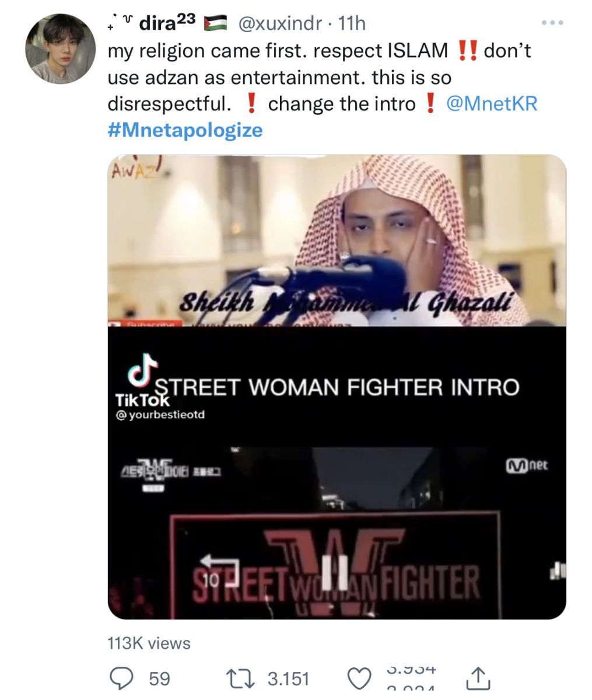Like the tweet with heart icon
The image size is (592, 700).
(x=359, y=679)
